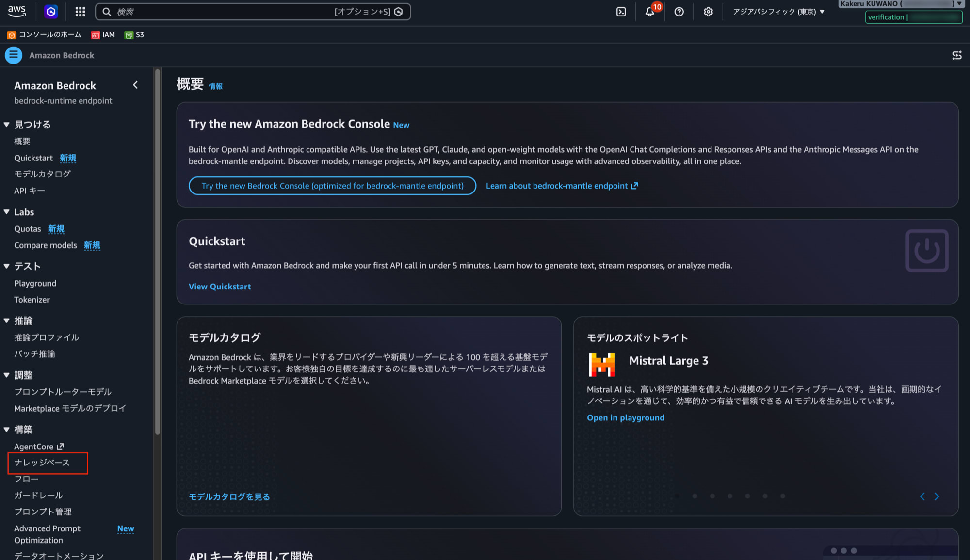Open Quickstart in the sidebar
The width and height of the screenshot is (970, 560).
coord(33,158)
